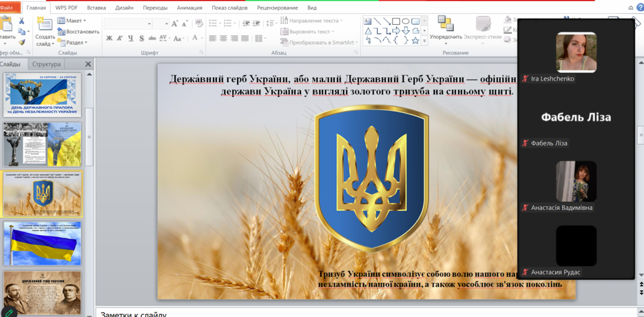Toggle Italic formatting (К)

[120, 38]
